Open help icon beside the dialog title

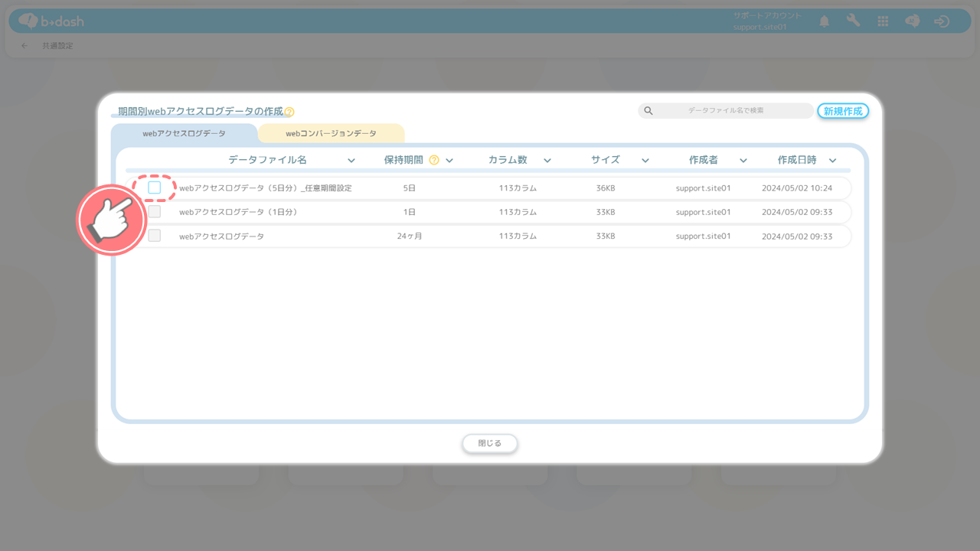pos(289,112)
